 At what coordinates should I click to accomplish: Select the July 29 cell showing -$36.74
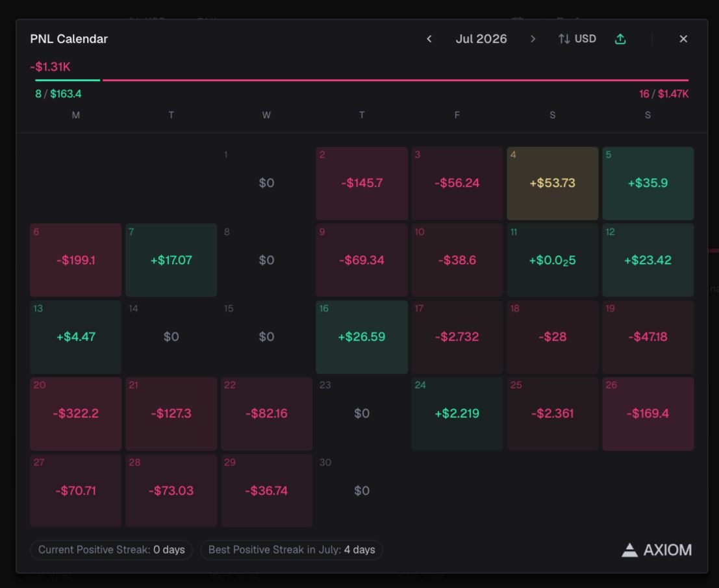click(x=266, y=491)
